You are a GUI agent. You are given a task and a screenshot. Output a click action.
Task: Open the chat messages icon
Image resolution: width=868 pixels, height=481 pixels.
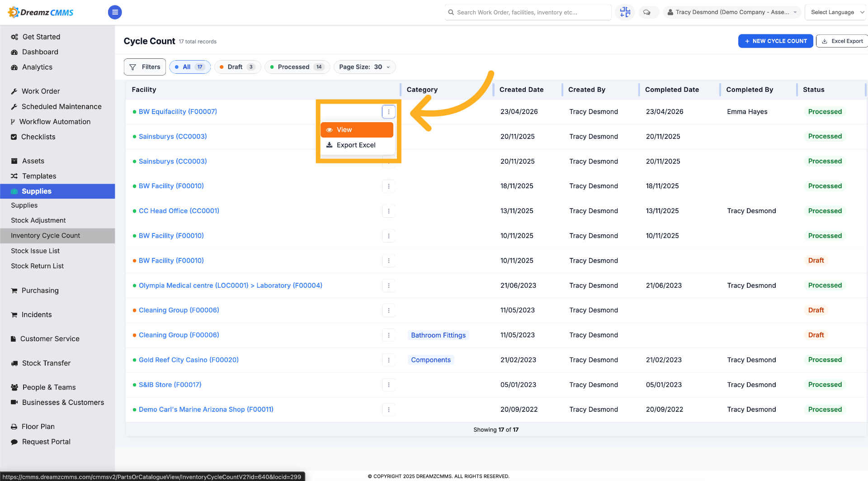[x=647, y=12]
